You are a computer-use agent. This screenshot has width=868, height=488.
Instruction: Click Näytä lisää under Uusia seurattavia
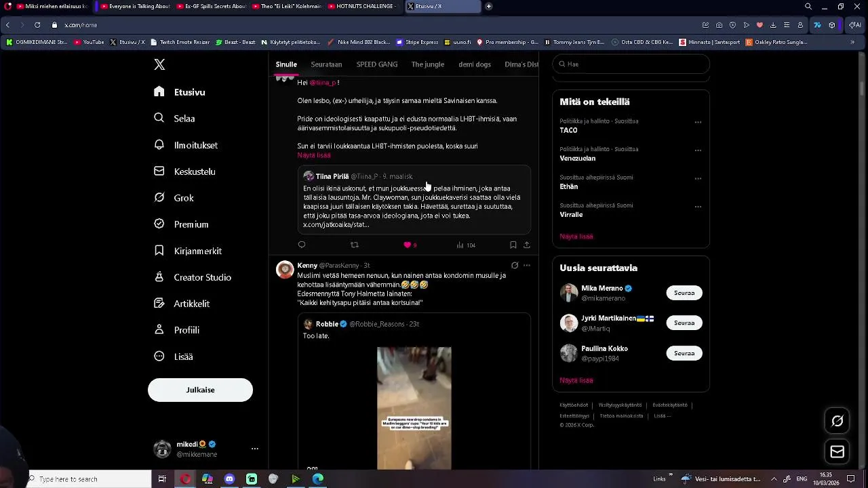(x=576, y=380)
